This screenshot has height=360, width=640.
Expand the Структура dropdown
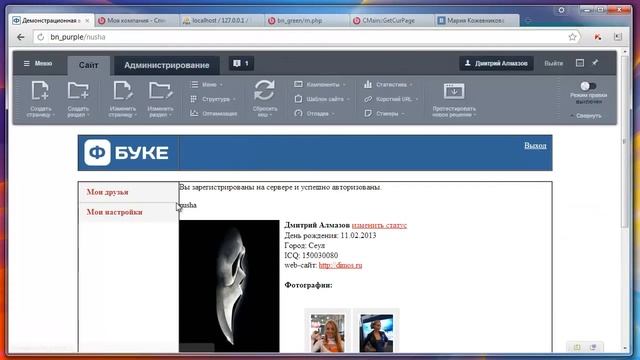[213, 99]
